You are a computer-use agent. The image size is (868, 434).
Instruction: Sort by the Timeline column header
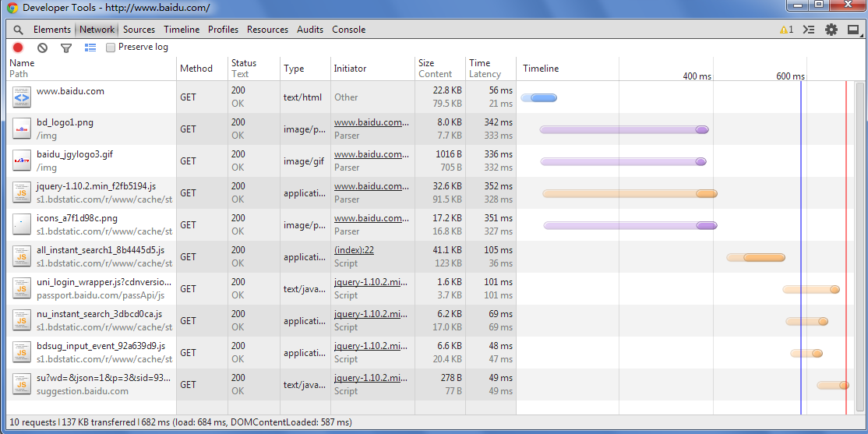[x=541, y=69]
